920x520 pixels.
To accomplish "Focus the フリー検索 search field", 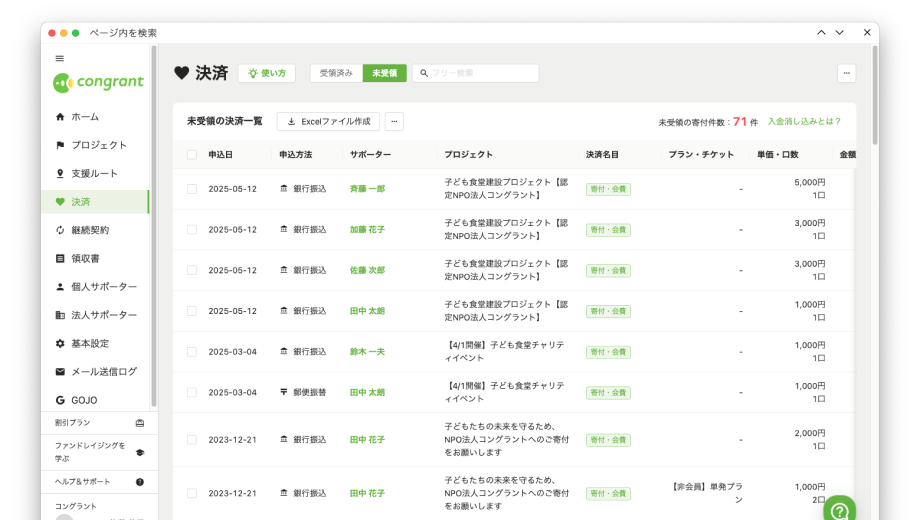I will click(476, 73).
